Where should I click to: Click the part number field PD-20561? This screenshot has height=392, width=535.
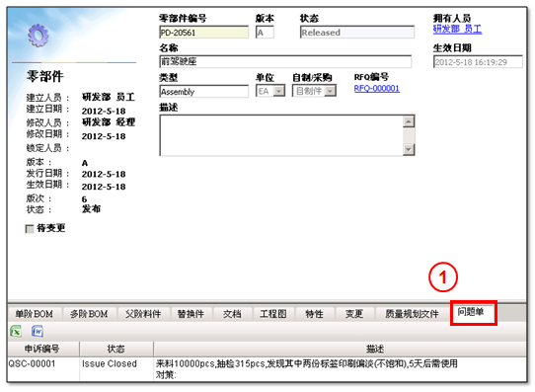204,33
